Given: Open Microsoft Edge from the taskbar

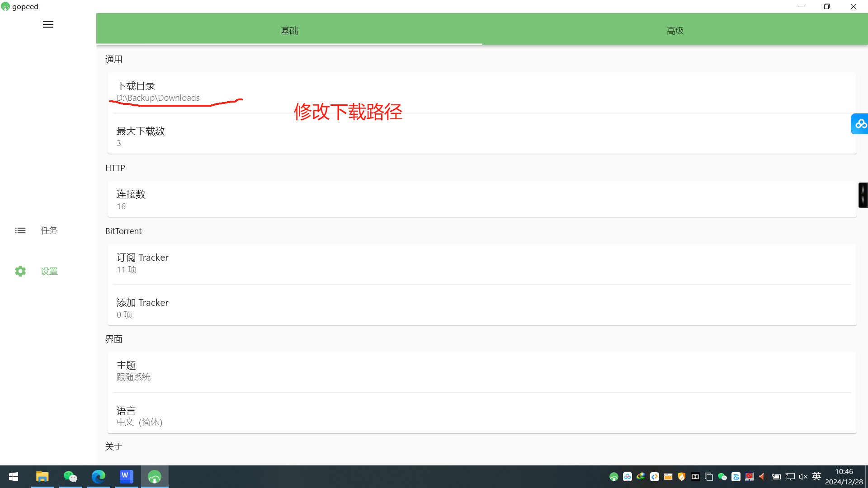Looking at the screenshot, I should click(98, 476).
